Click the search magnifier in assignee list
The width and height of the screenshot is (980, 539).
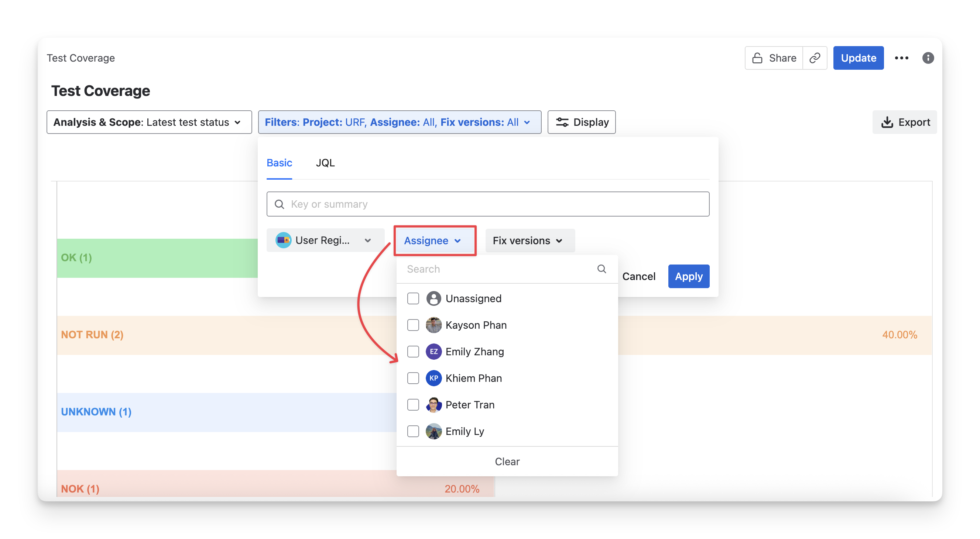[602, 269]
